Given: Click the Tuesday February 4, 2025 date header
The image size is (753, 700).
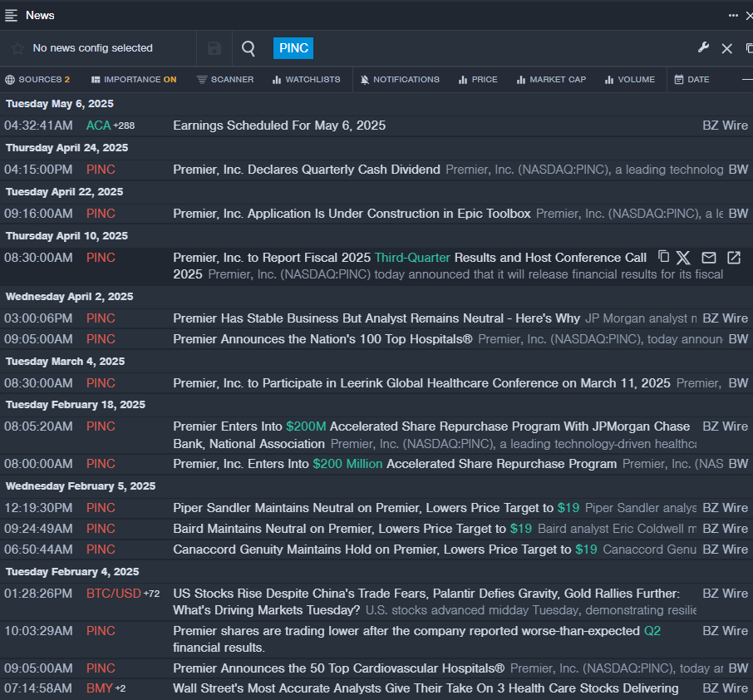Looking at the screenshot, I should [72, 572].
